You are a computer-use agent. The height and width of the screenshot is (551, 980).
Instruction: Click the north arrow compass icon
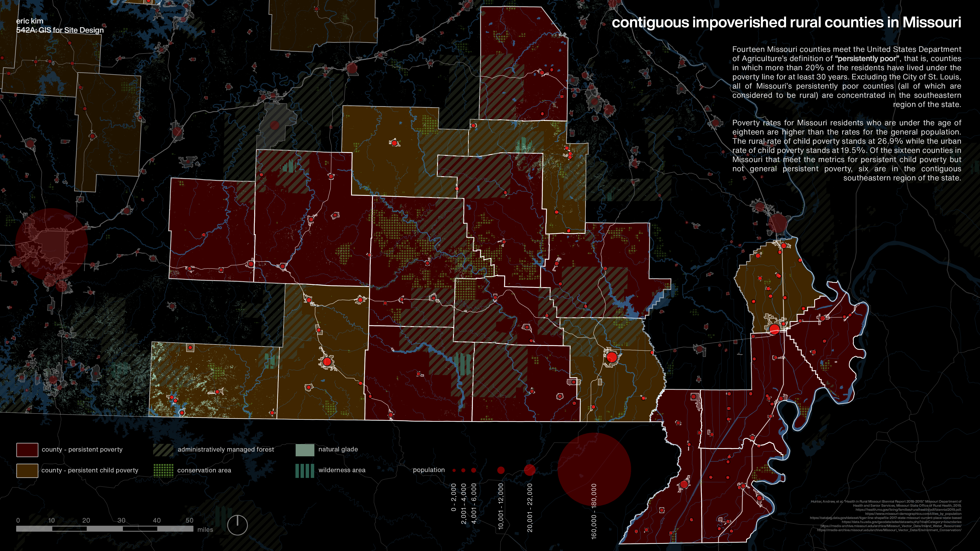[237, 525]
